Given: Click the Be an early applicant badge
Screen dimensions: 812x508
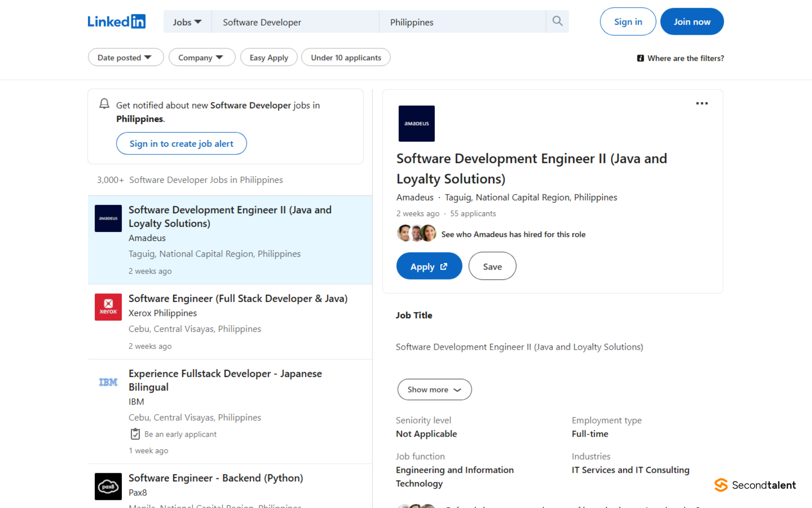Looking at the screenshot, I should click(173, 434).
